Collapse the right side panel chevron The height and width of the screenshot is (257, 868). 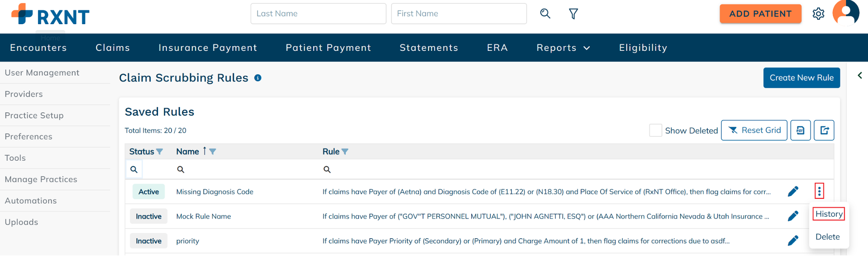(860, 75)
